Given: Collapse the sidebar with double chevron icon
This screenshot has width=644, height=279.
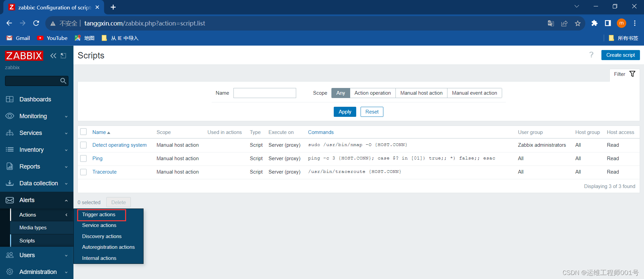Looking at the screenshot, I should pos(53,56).
